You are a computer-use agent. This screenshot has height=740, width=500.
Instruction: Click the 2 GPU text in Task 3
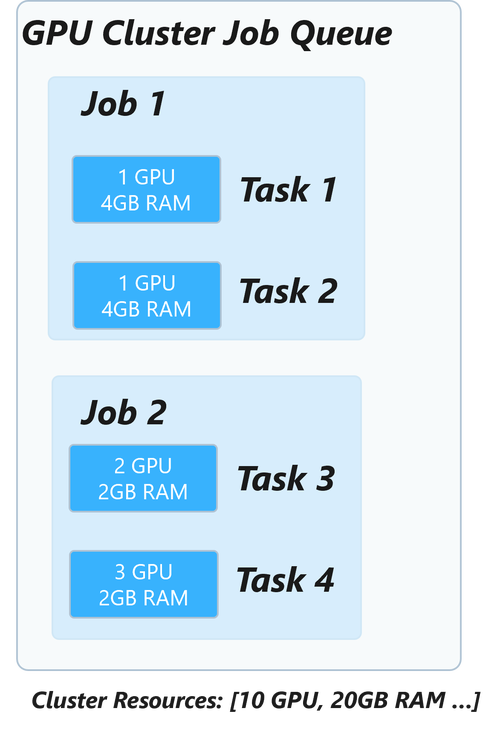(143, 466)
